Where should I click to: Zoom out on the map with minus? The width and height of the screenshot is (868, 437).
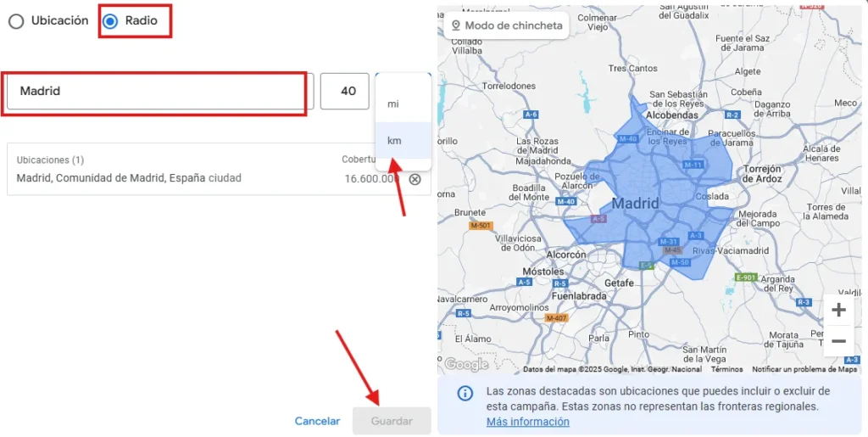[838, 341]
